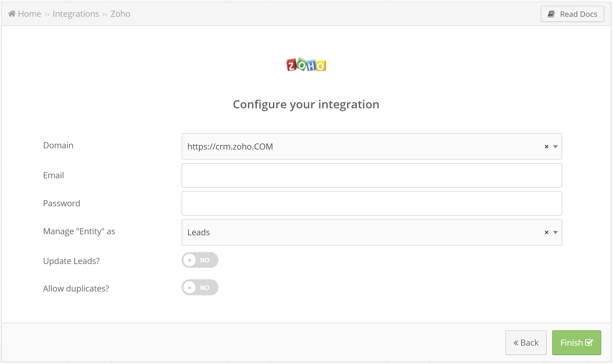Viewport: 613px width, 364px height.
Task: Click Home breadcrumb link
Action: 30,14
